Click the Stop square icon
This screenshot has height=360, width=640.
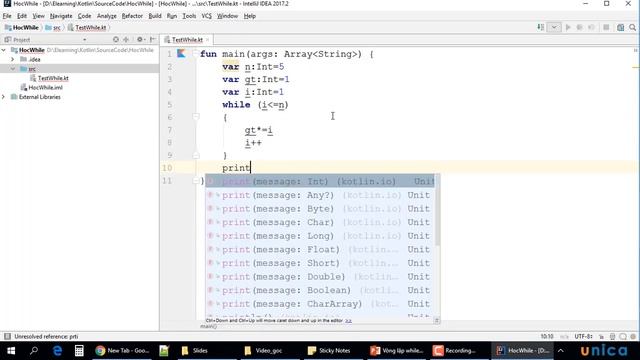point(606,27)
